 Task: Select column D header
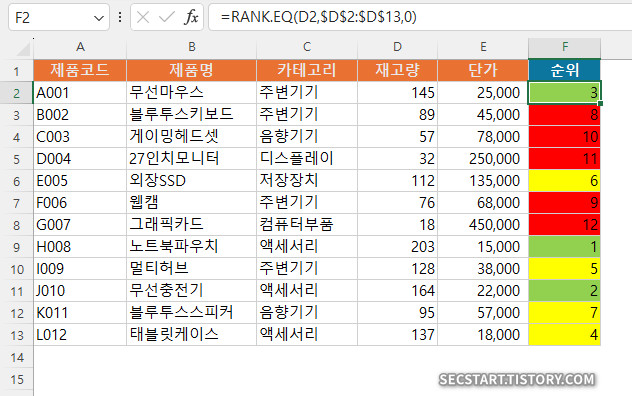[x=397, y=47]
